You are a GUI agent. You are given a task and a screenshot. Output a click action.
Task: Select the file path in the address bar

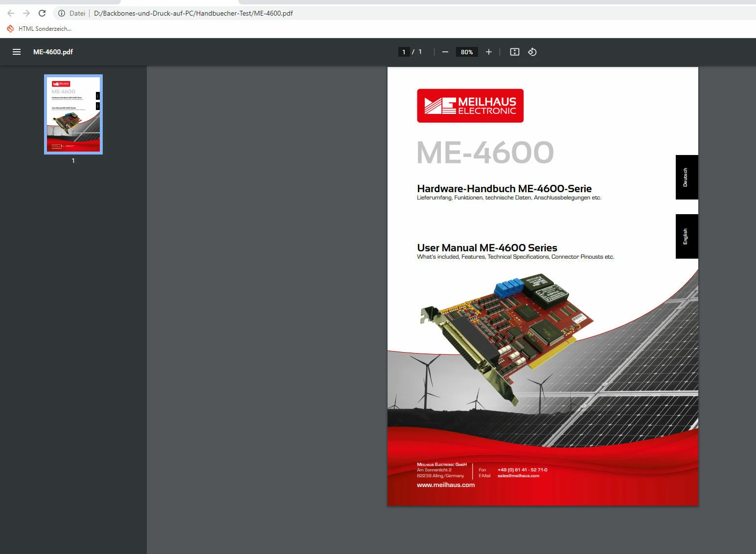point(193,13)
